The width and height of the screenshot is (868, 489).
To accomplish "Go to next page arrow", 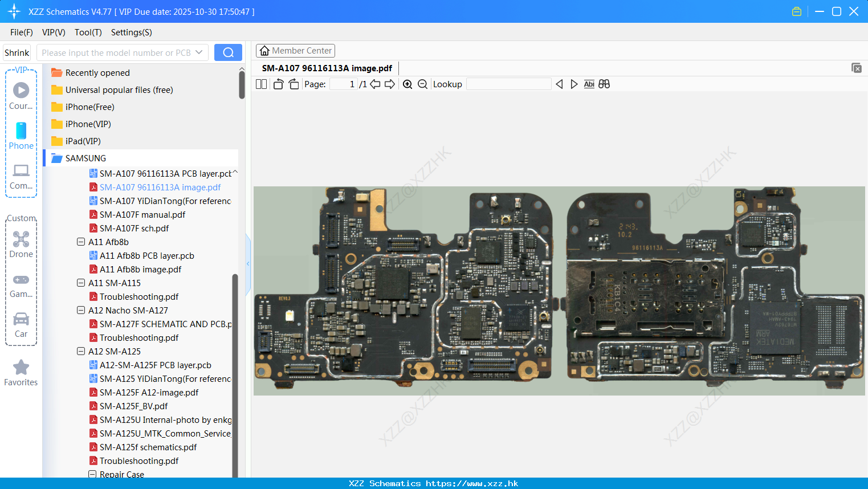I will 390,84.
